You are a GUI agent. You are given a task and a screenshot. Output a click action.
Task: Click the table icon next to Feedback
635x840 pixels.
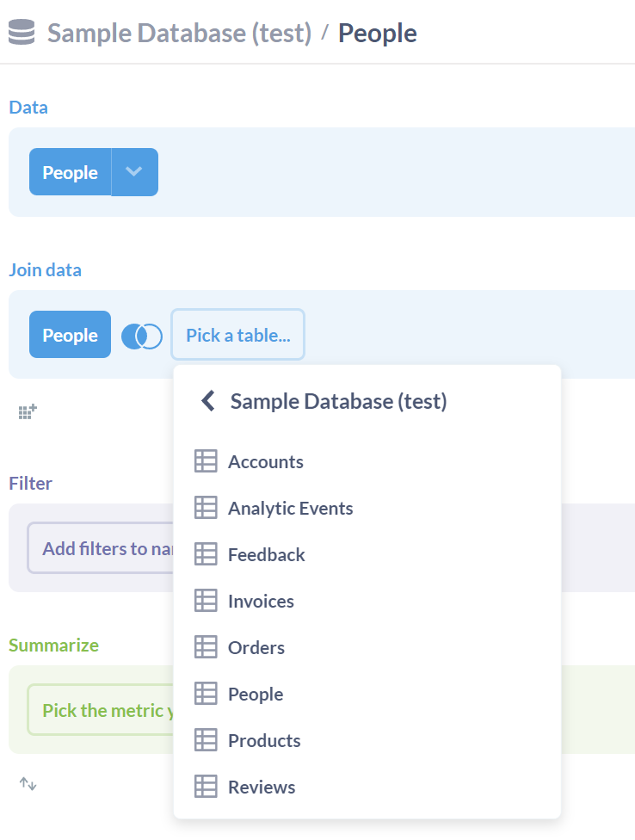[206, 554]
